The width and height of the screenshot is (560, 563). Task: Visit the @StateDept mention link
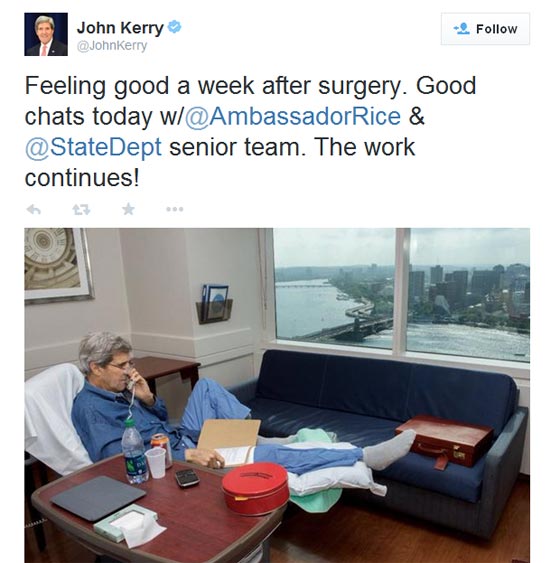93,148
